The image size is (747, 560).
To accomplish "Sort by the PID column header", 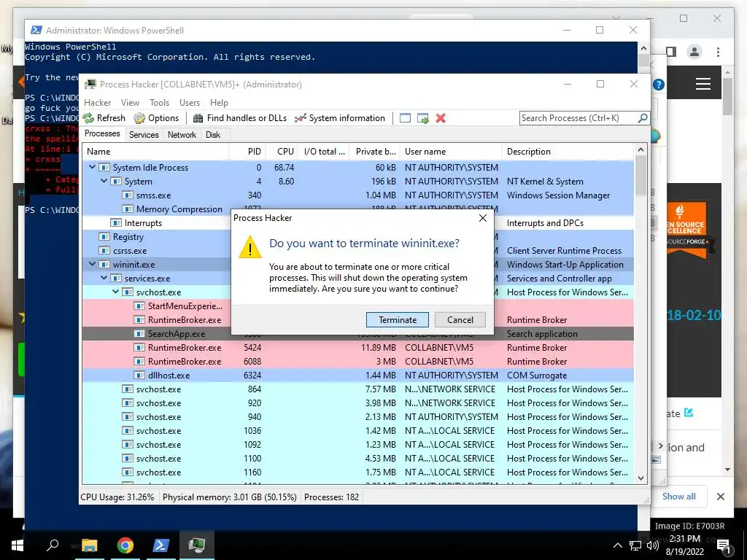I will (x=247, y=152).
